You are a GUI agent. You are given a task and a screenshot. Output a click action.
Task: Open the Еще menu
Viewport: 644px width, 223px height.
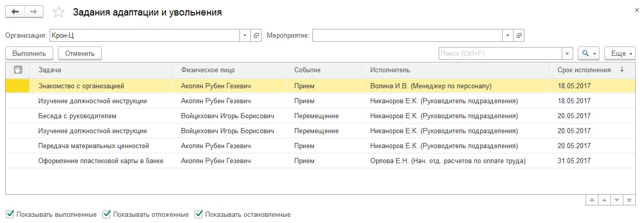[x=620, y=53]
